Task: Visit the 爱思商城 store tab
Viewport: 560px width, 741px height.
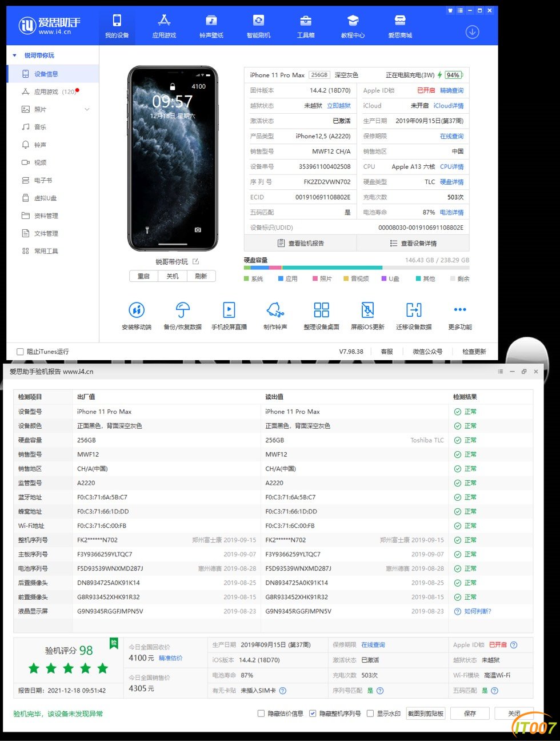Action: coord(400,26)
